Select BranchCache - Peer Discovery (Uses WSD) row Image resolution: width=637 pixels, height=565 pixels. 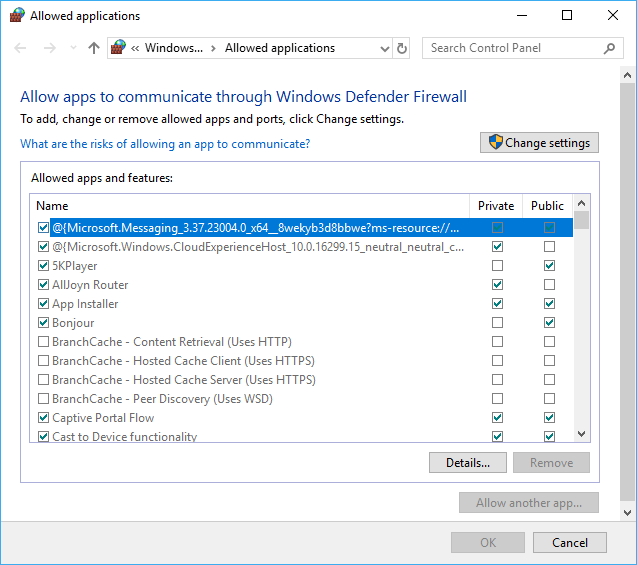[162, 398]
